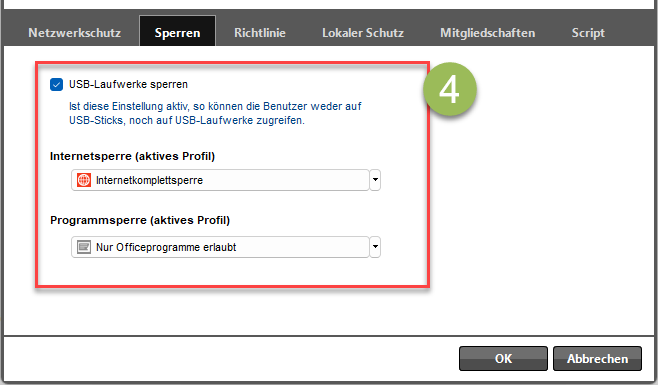
Task: Expand the Programmsperre dropdown arrow
Action: coord(375,247)
